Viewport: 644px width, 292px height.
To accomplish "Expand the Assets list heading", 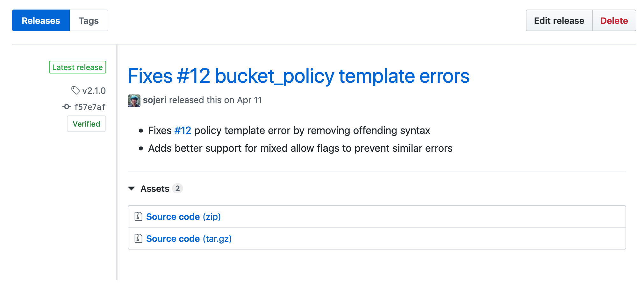I will [x=155, y=188].
